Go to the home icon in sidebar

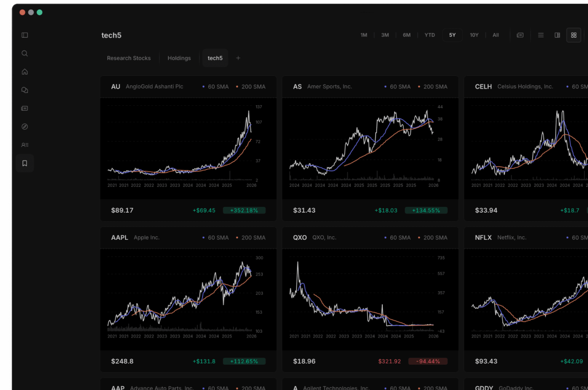point(25,72)
